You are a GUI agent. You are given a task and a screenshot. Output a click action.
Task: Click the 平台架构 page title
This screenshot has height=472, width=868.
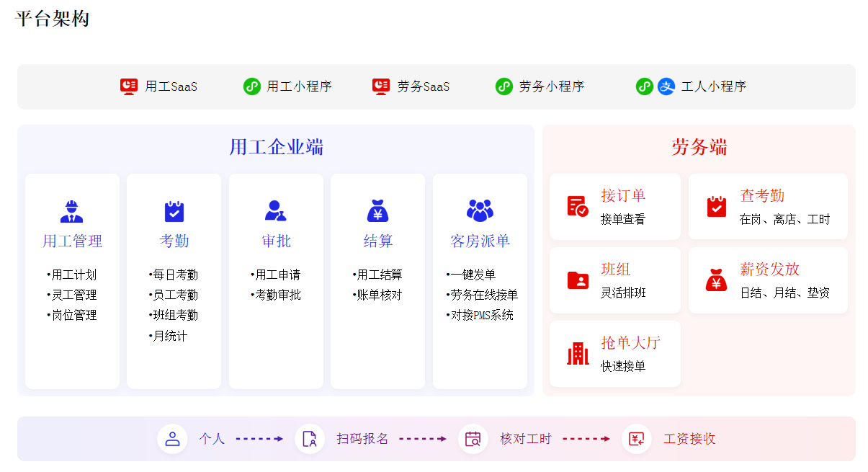pos(53,19)
